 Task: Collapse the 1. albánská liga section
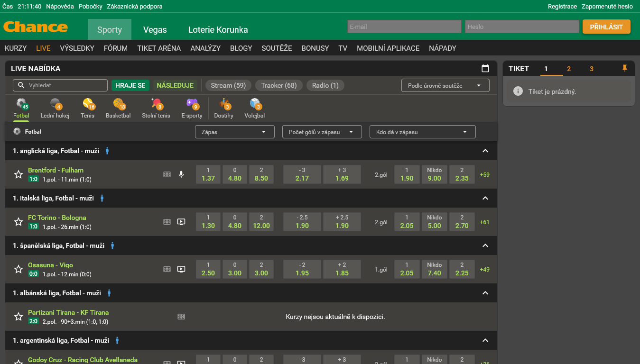pos(485,293)
